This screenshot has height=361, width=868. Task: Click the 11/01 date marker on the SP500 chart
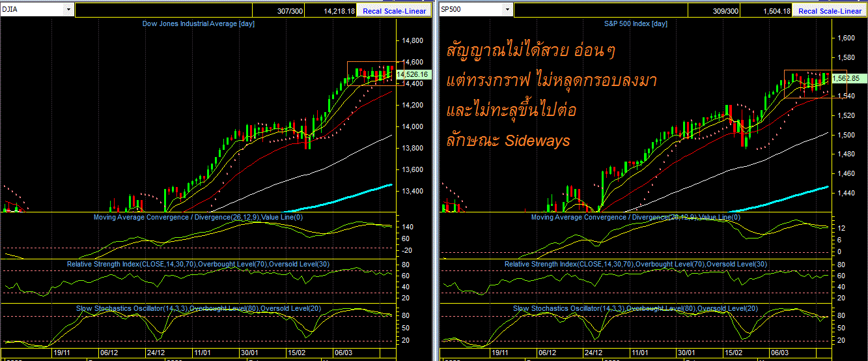point(640,352)
